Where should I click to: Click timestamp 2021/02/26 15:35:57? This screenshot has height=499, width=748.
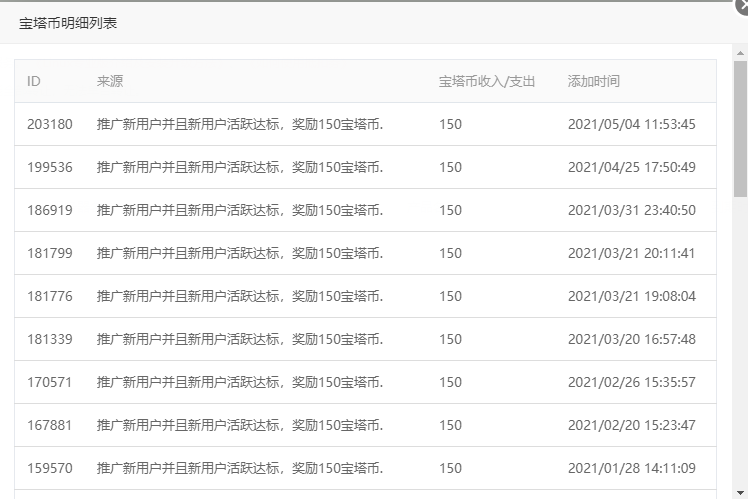pyautogui.click(x=632, y=382)
